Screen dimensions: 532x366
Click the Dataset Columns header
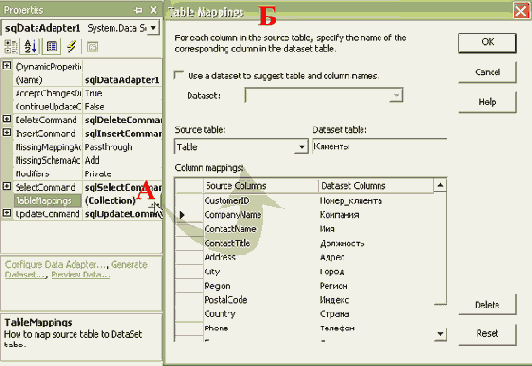point(376,186)
